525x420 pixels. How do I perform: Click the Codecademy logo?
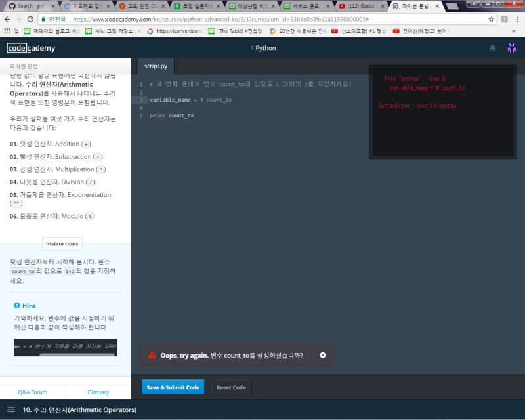30,48
